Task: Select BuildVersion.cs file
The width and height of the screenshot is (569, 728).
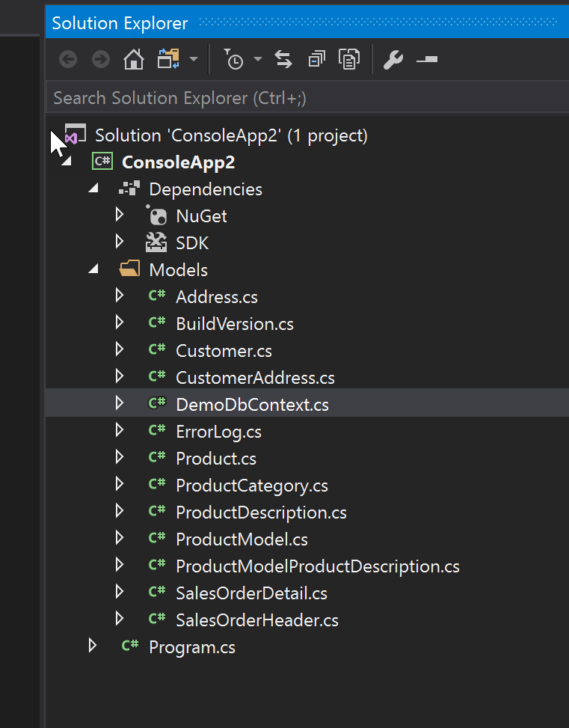Action: tap(235, 324)
